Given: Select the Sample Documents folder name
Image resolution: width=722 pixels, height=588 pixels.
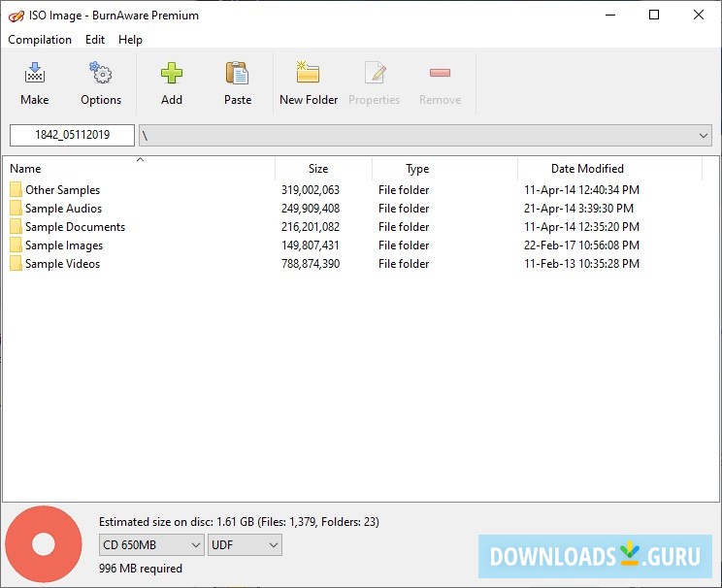Looking at the screenshot, I should pyautogui.click(x=75, y=227).
